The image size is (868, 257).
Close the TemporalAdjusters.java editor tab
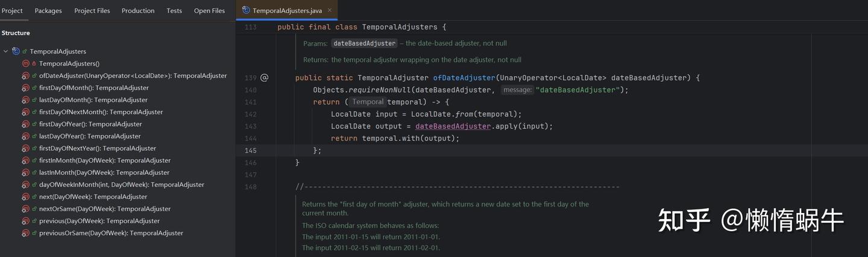[330, 10]
